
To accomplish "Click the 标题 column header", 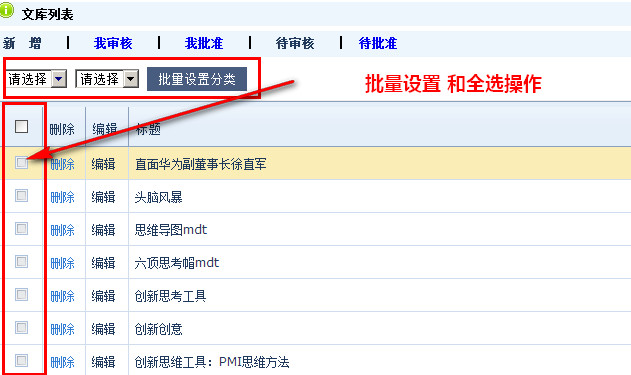I will 148,129.
